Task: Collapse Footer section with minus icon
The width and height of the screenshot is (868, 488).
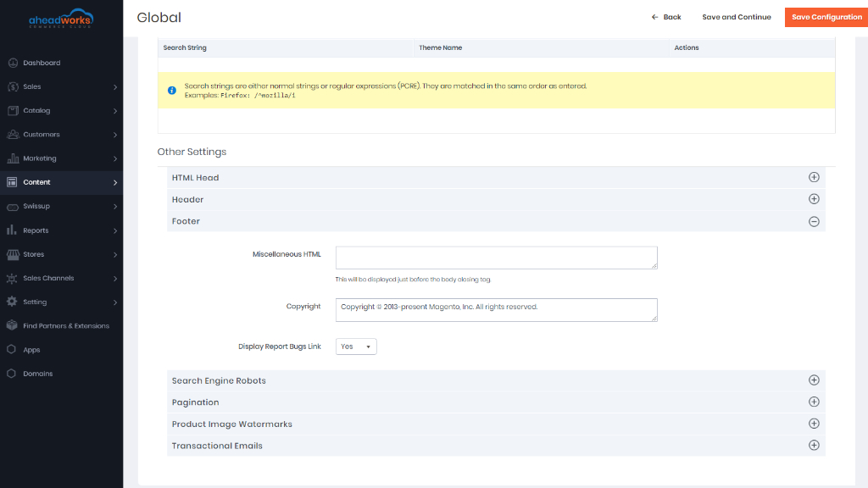Action: (x=814, y=221)
